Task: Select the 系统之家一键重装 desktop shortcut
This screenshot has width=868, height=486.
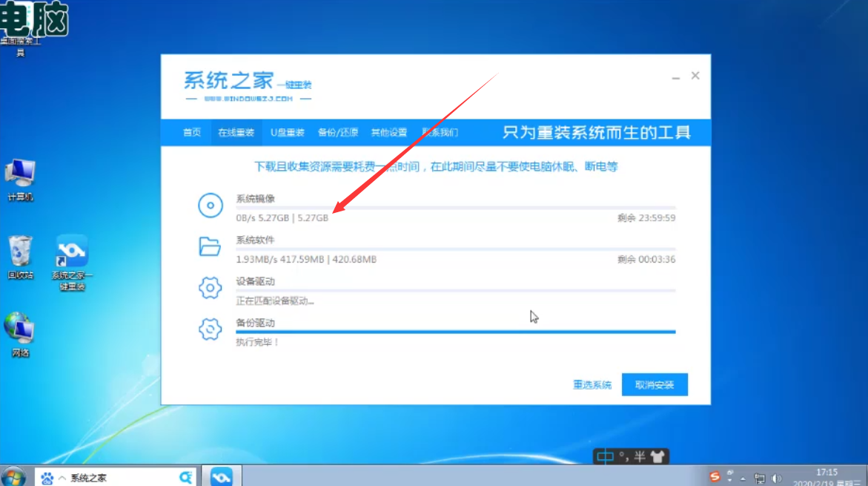Action: 72,263
